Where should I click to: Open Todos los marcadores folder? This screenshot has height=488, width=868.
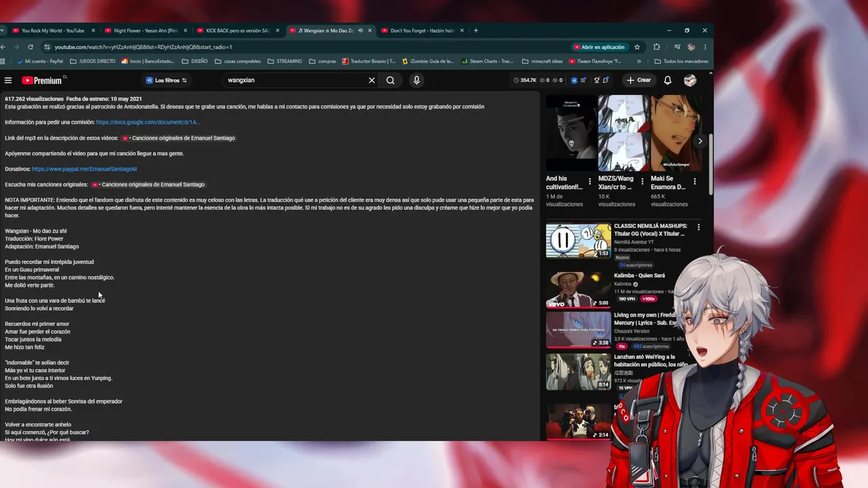point(682,61)
